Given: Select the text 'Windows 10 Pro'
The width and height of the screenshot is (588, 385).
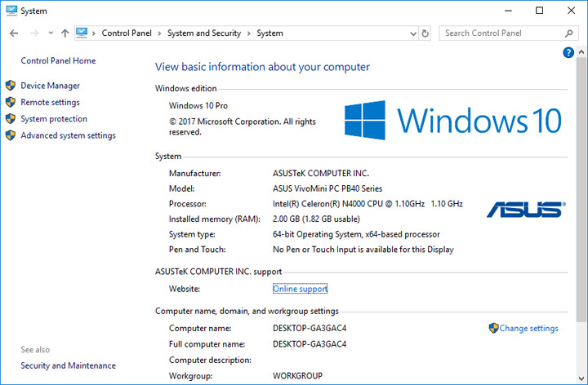Looking at the screenshot, I should click(x=198, y=105).
